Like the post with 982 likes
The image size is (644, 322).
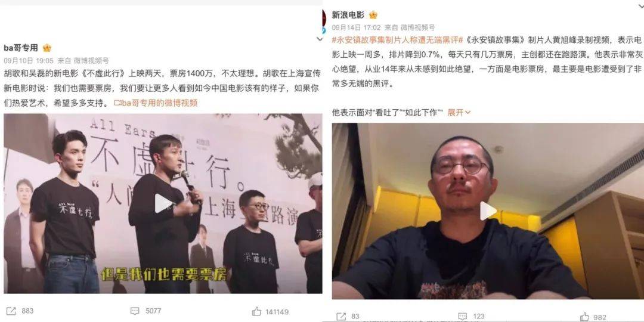584,317
